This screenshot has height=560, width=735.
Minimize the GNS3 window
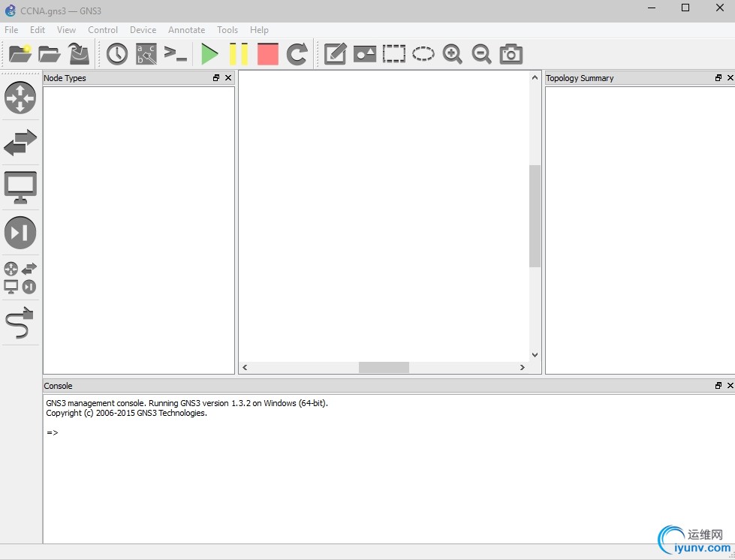point(652,8)
